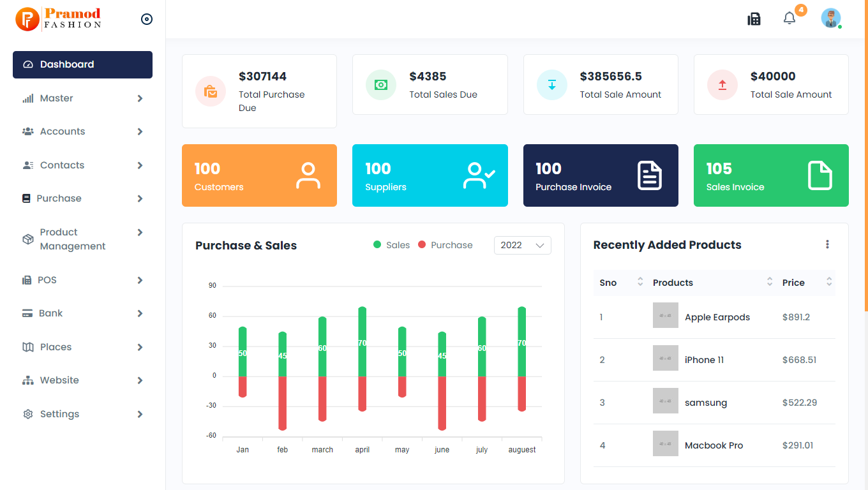Click the Apple Earpods product thumbnail

point(666,315)
